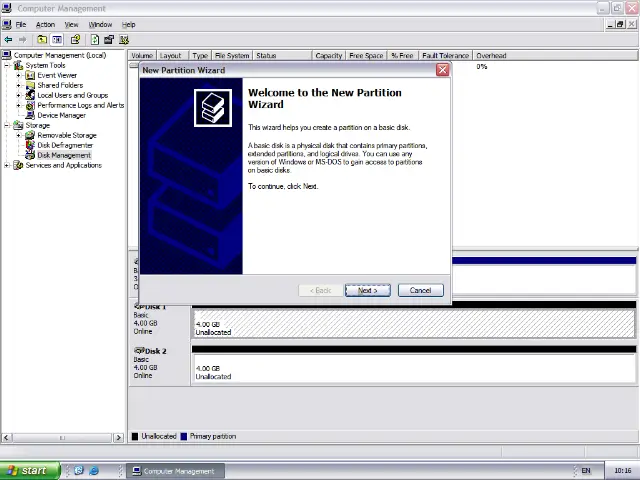Click the Back arrow toolbar icon
The width and height of the screenshot is (640, 480).
(8, 40)
